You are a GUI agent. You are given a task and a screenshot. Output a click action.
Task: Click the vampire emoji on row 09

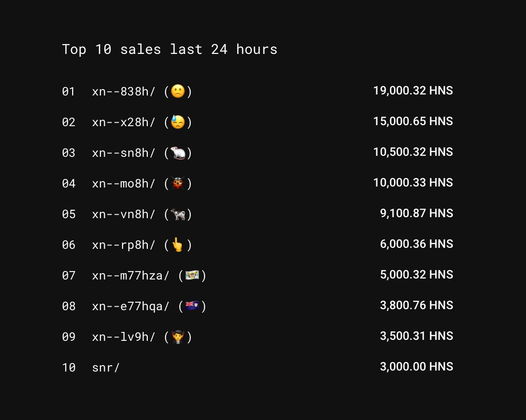(x=178, y=337)
